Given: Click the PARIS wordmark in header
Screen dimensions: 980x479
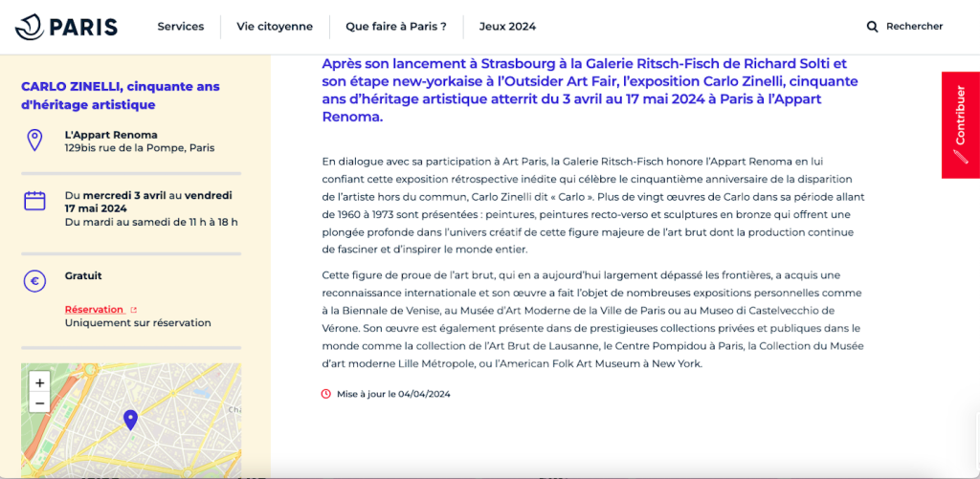Looking at the screenshot, I should coord(83,28).
